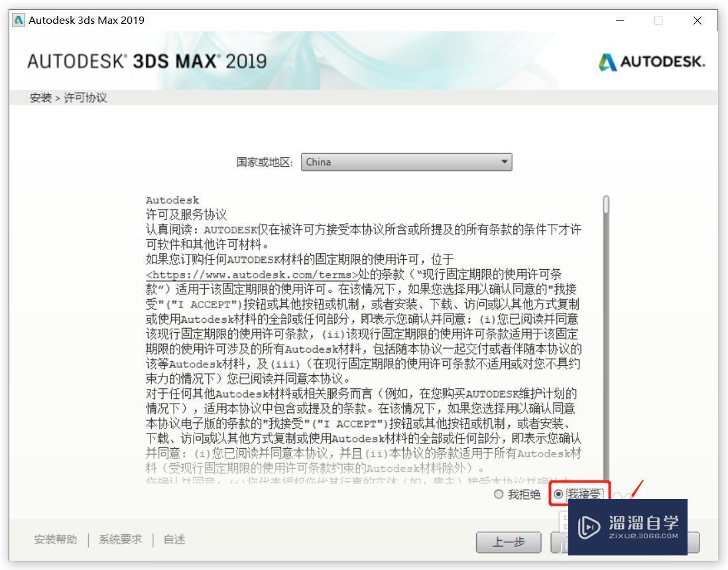Click the country dropdown arrow
The width and height of the screenshot is (728, 570).
click(504, 162)
